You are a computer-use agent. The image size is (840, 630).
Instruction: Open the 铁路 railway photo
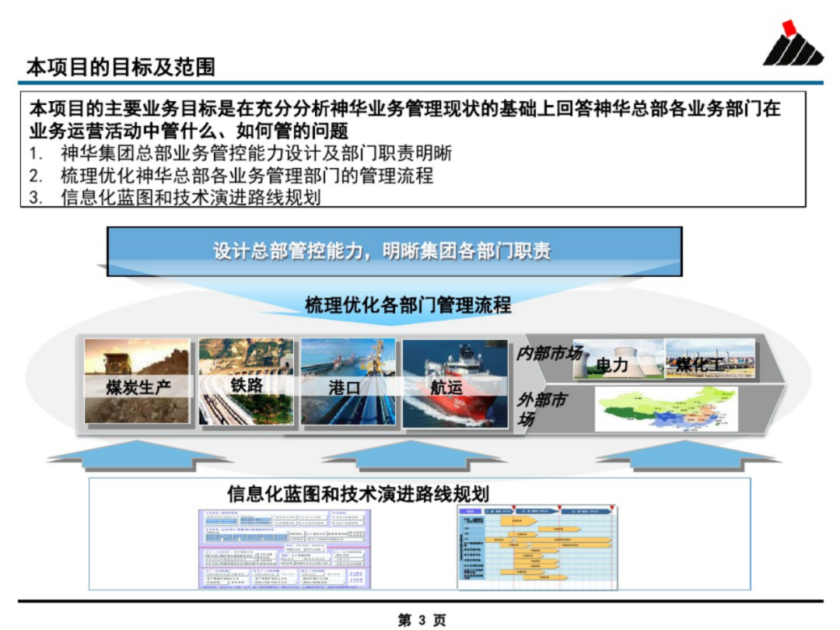246,381
